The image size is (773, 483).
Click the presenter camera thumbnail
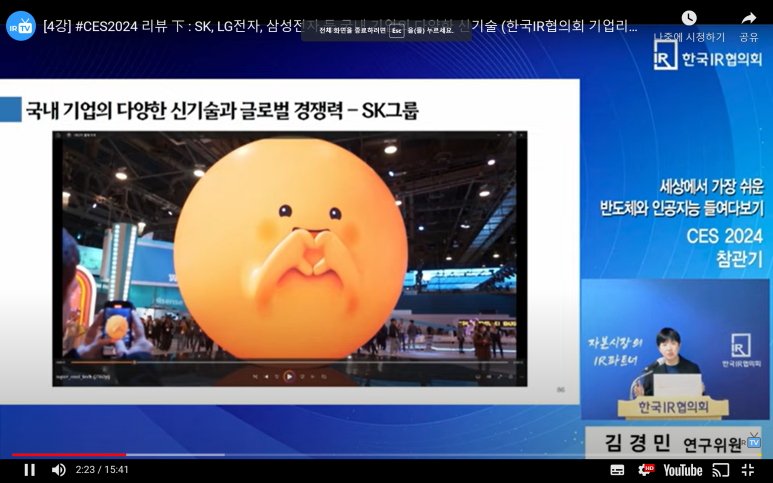[x=675, y=349]
